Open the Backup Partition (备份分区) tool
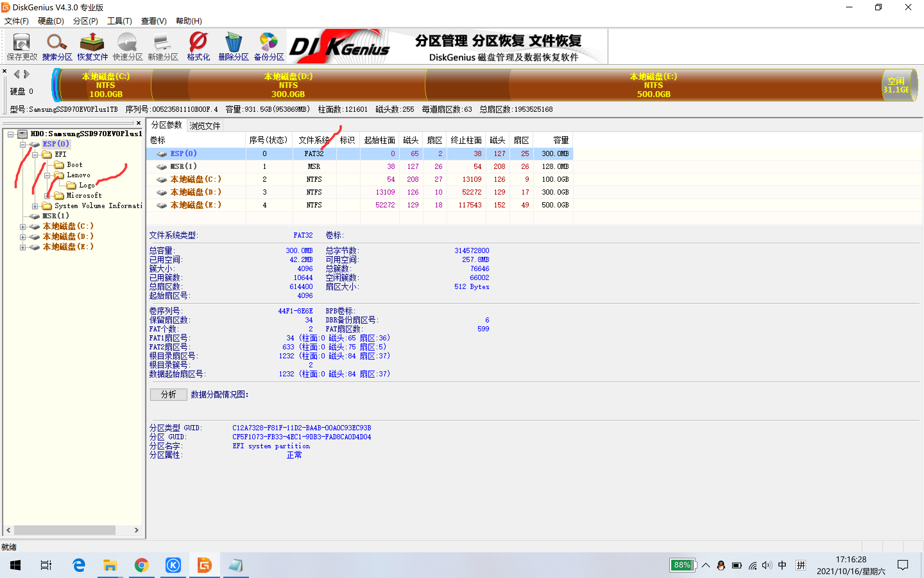The height and width of the screenshot is (578, 924). point(269,47)
